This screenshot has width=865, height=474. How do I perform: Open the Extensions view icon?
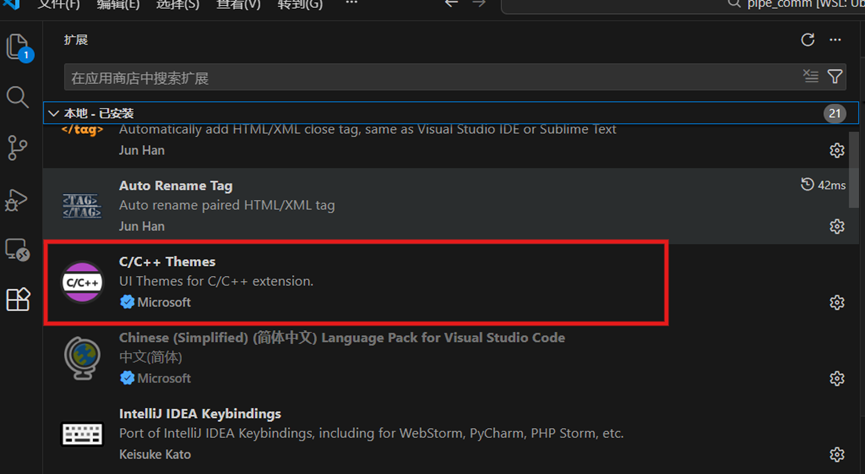click(18, 300)
